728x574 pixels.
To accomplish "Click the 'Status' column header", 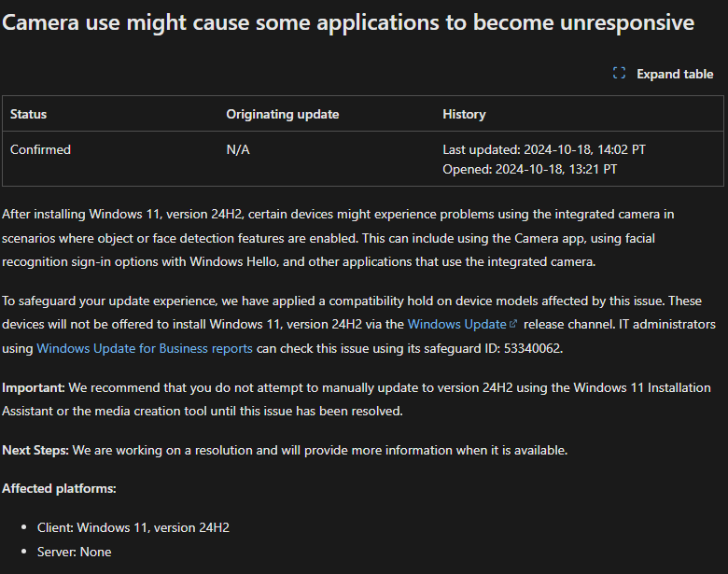I will coord(28,114).
